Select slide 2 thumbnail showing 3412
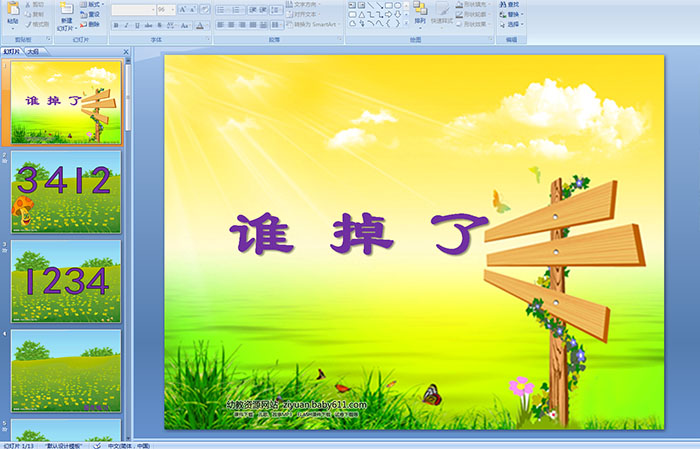 [x=66, y=190]
